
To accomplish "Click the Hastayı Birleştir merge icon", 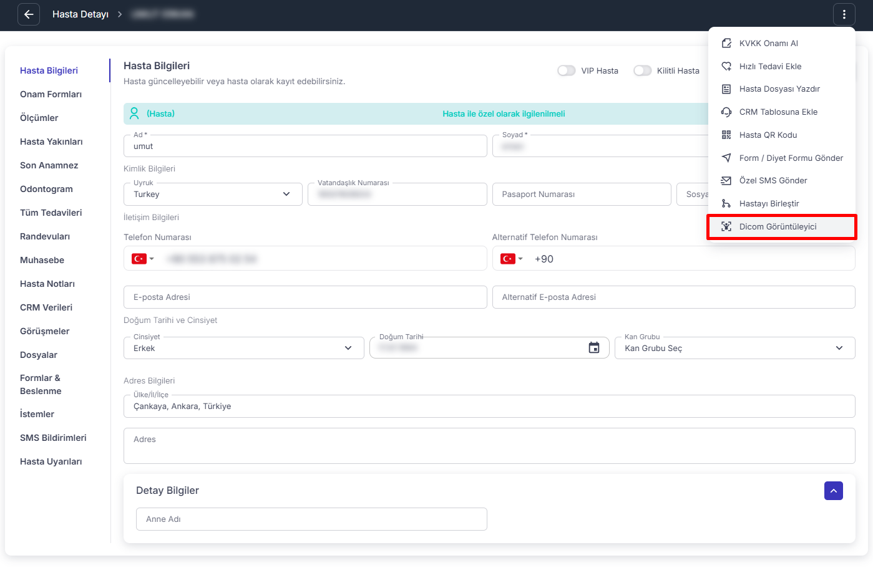I will click(x=726, y=204).
